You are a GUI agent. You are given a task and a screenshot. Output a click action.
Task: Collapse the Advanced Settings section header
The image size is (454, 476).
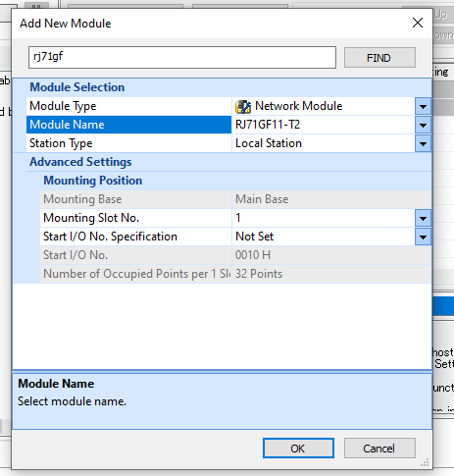click(80, 162)
